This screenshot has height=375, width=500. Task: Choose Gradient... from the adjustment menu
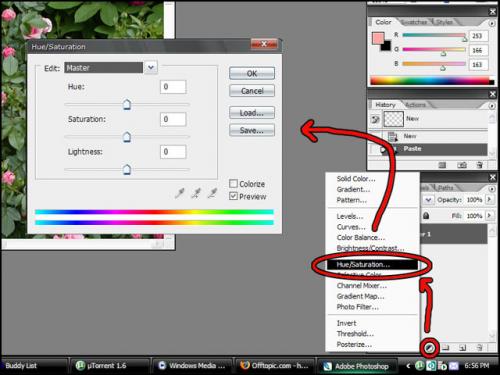(x=353, y=190)
